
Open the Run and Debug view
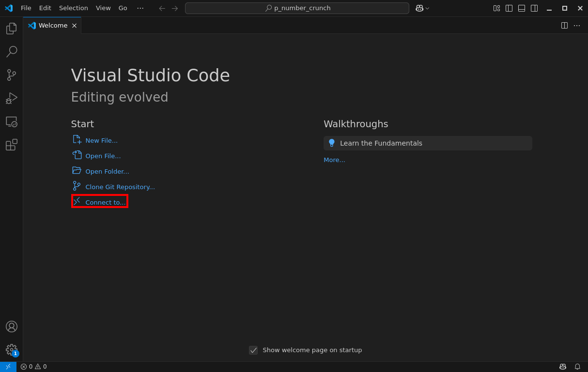click(x=12, y=98)
